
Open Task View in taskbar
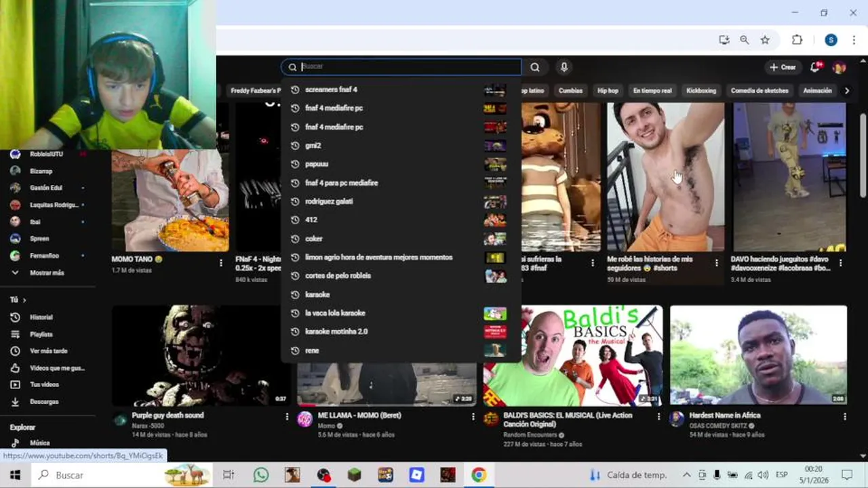229,475
